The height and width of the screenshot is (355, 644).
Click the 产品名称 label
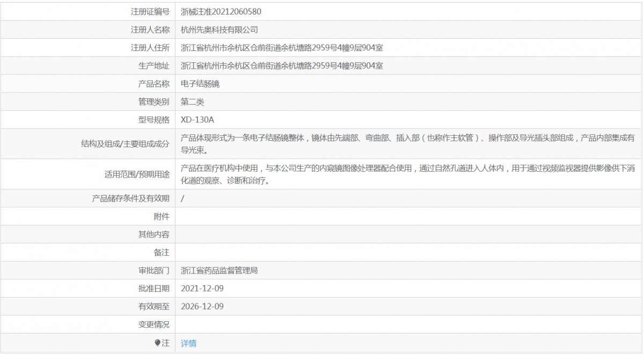tap(154, 84)
